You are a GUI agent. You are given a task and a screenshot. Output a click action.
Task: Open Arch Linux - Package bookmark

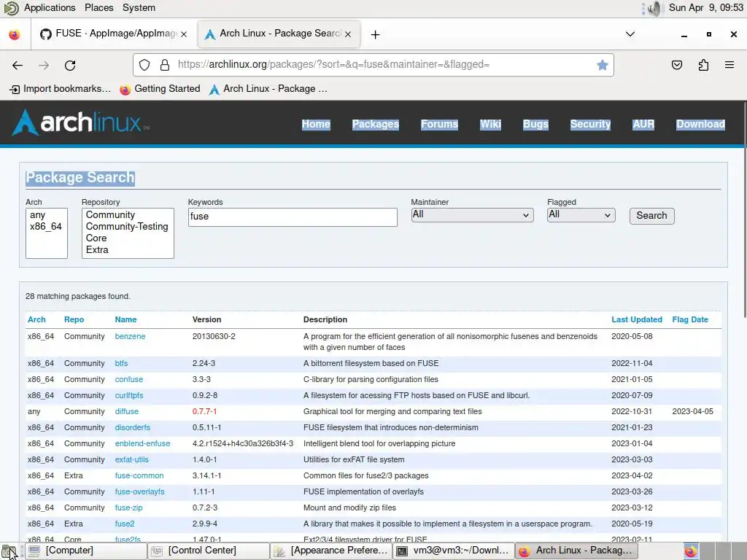tap(268, 89)
